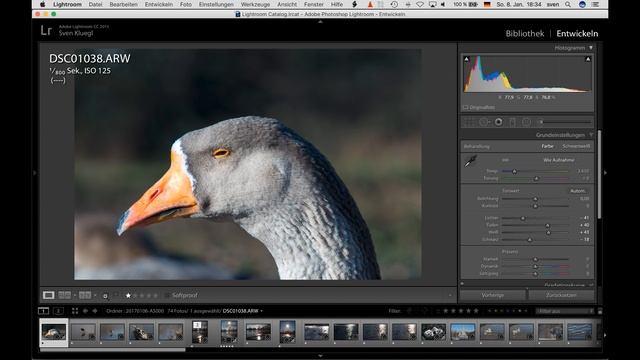Screen dimensions: 640x360
Task: Click the Lichter slider handle
Action: coord(522,218)
